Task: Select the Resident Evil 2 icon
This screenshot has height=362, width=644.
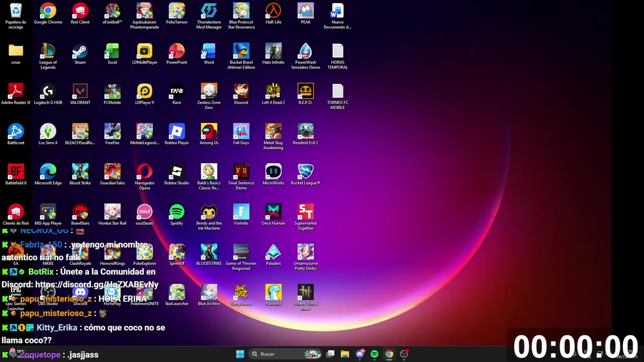Action: pyautogui.click(x=305, y=135)
